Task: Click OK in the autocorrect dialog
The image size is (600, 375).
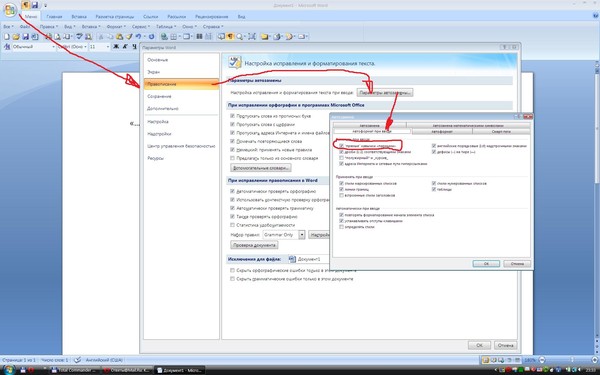Action: pos(486,264)
